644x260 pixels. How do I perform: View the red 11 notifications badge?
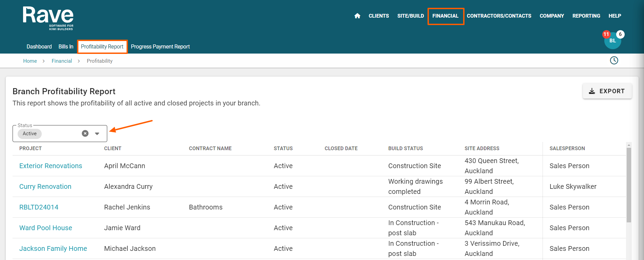point(606,34)
